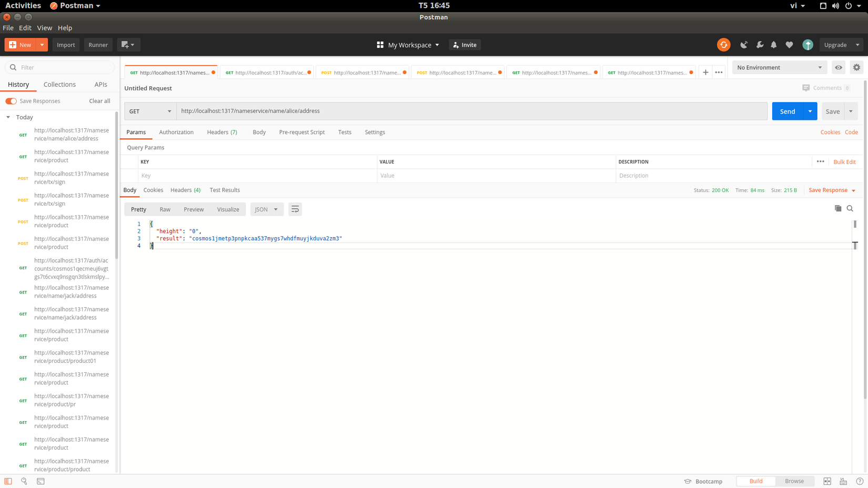Click the query param Key field
Viewport: 868px width, 488px height.
pyautogui.click(x=258, y=176)
